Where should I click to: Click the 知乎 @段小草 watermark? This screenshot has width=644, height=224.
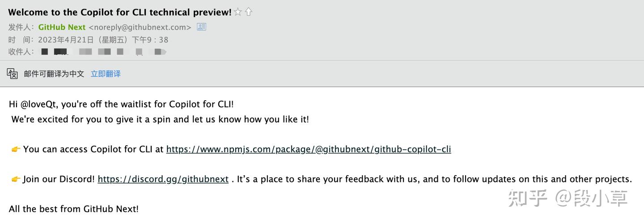[x=568, y=198]
